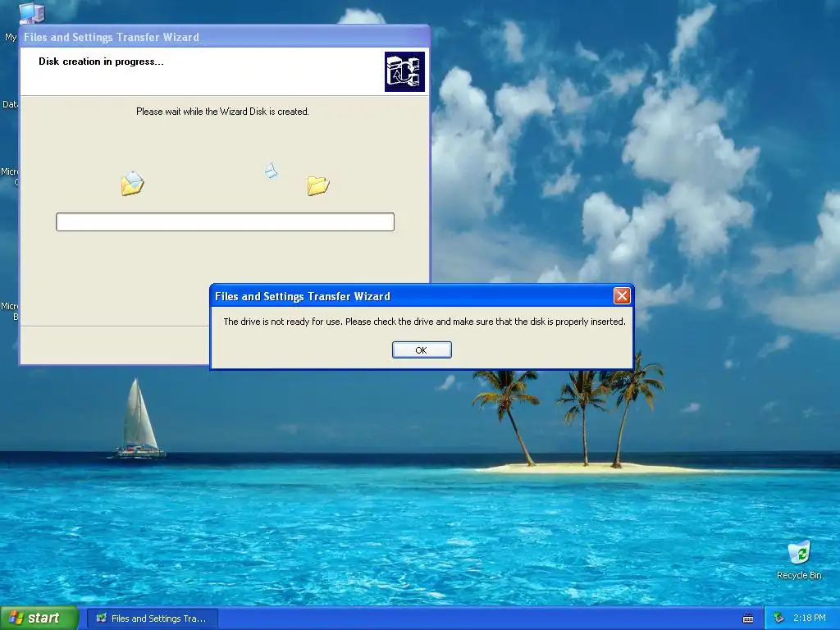Open the Start menu
Viewport: 840px width, 630px height.
(39, 619)
